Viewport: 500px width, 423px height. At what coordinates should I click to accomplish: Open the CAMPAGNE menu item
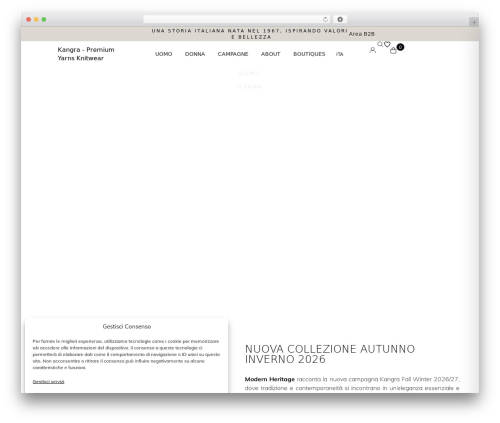point(233,54)
